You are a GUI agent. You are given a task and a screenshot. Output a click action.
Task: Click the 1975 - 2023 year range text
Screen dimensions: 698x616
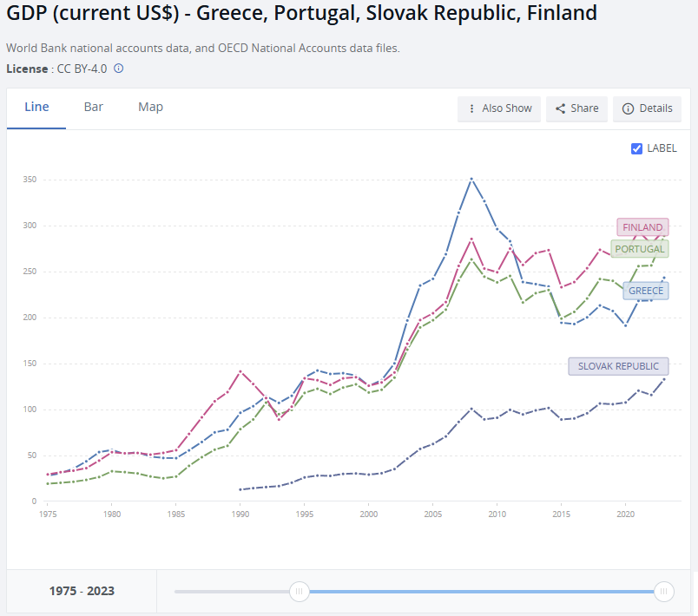[82, 592]
